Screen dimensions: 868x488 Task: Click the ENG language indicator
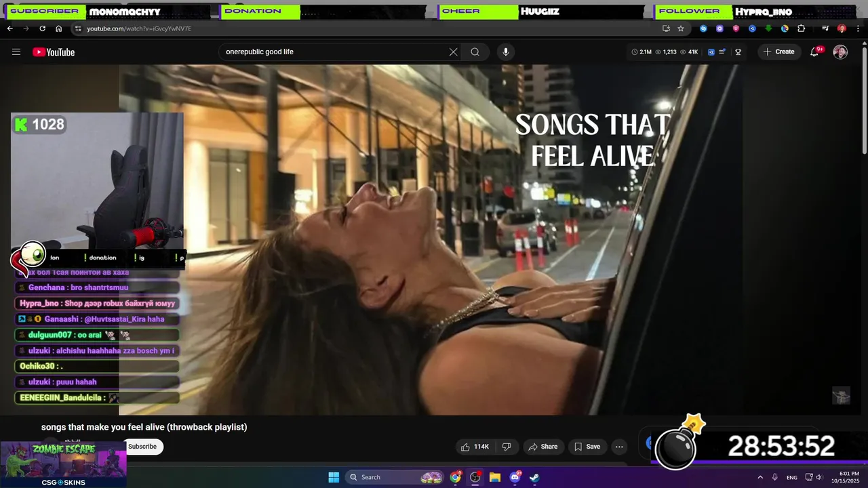click(x=792, y=477)
